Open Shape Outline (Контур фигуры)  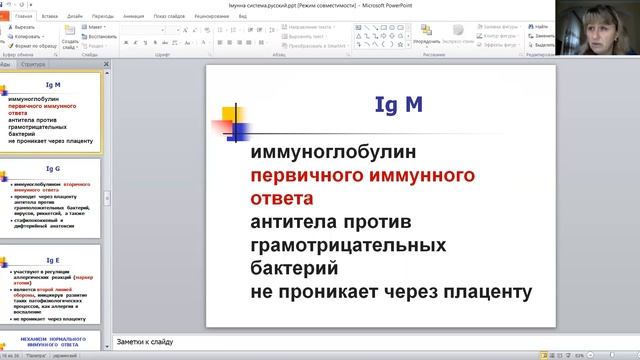[x=498, y=36]
